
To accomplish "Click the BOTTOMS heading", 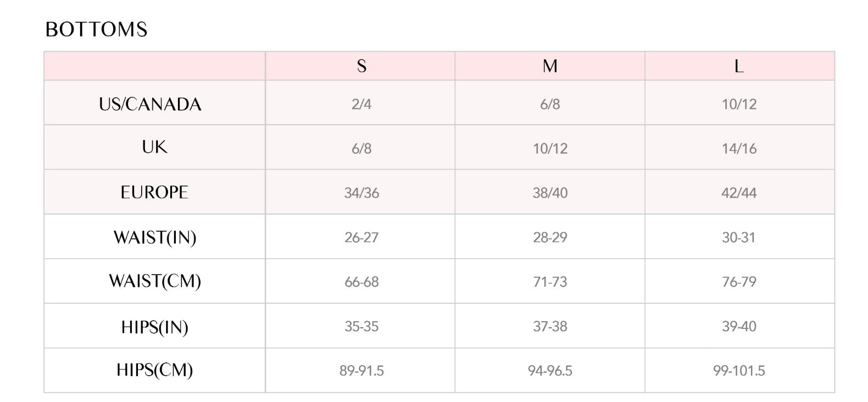I will (96, 30).
